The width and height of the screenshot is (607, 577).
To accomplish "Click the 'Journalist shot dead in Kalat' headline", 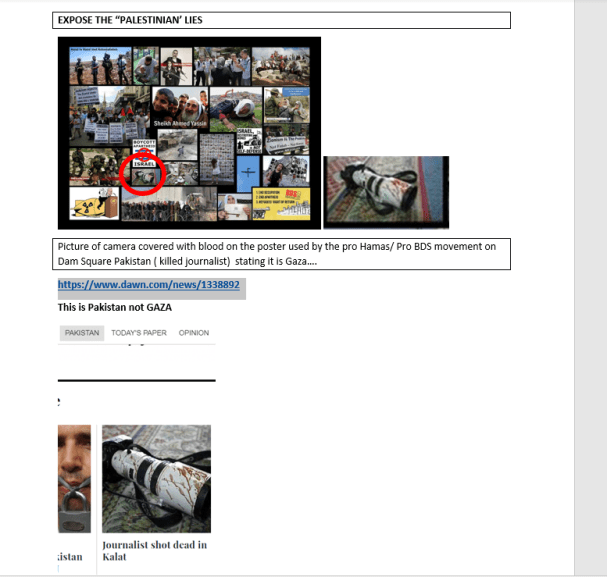I will coord(154,550).
